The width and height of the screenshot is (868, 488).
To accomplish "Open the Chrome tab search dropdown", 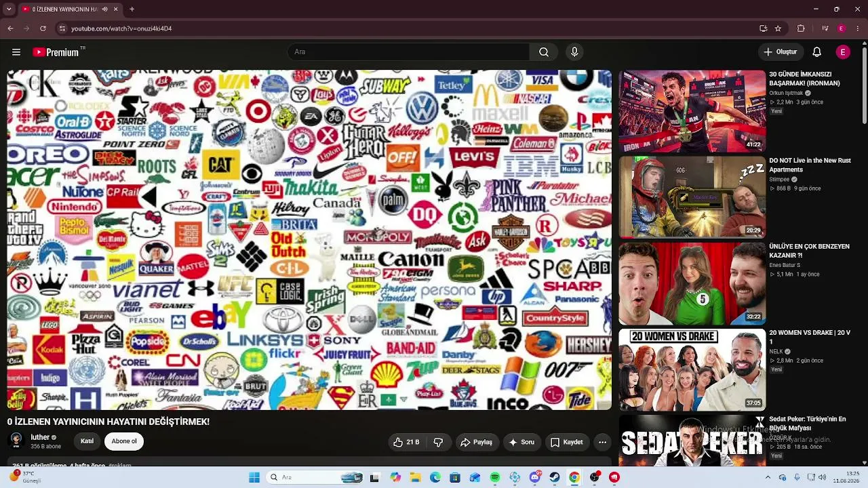I will click(10, 9).
